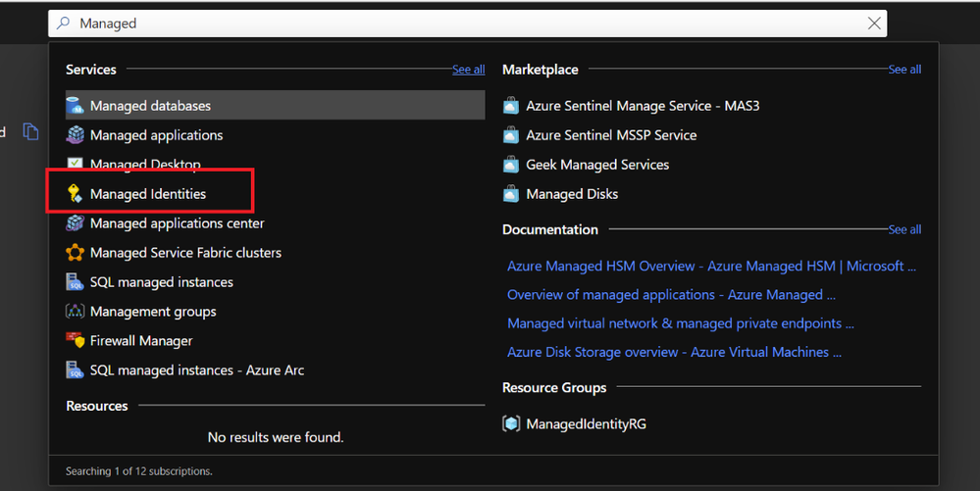Click the Management groups icon
Viewport: 980px width, 491px height.
(75, 311)
